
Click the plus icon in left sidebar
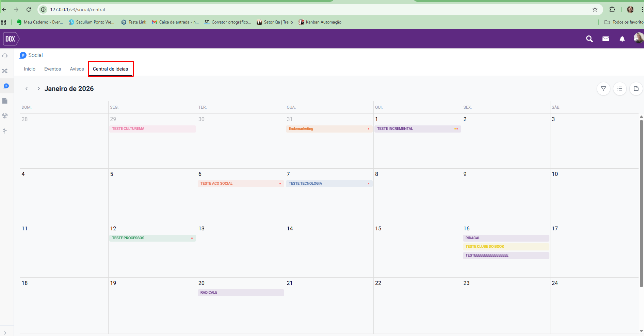[5, 131]
